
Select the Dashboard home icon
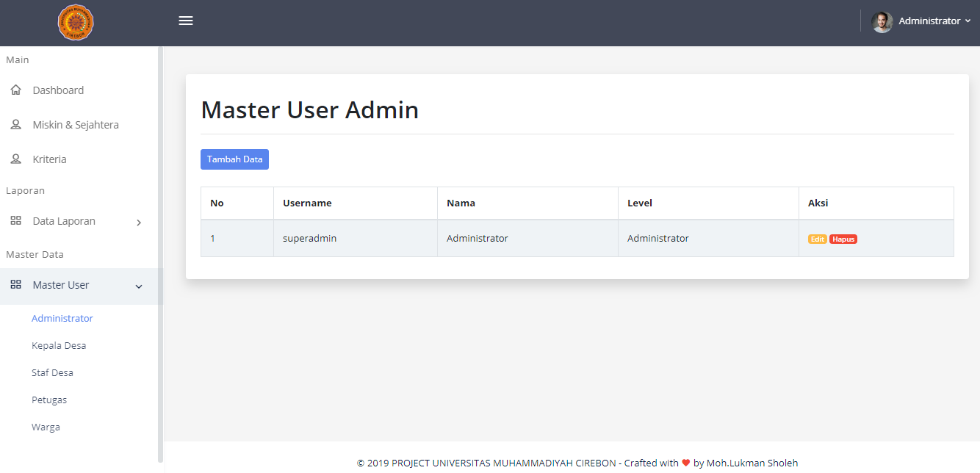15,89
